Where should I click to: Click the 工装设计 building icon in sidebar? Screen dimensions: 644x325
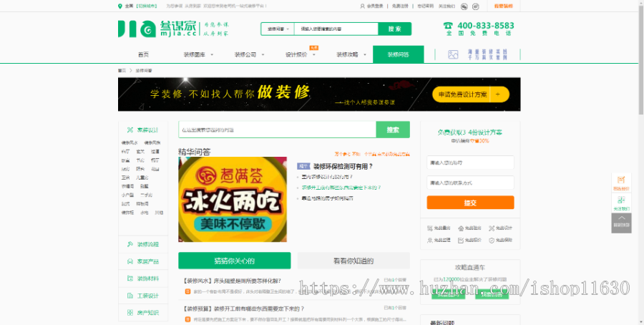[x=130, y=296]
